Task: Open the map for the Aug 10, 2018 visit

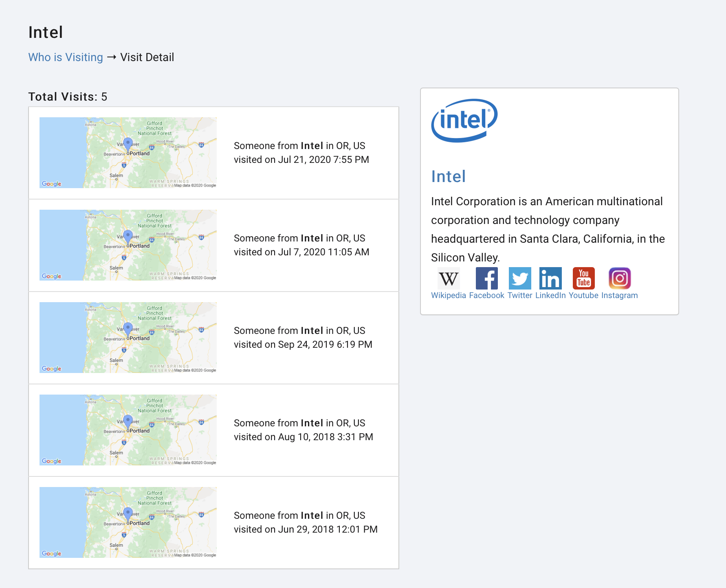Action: (x=128, y=430)
